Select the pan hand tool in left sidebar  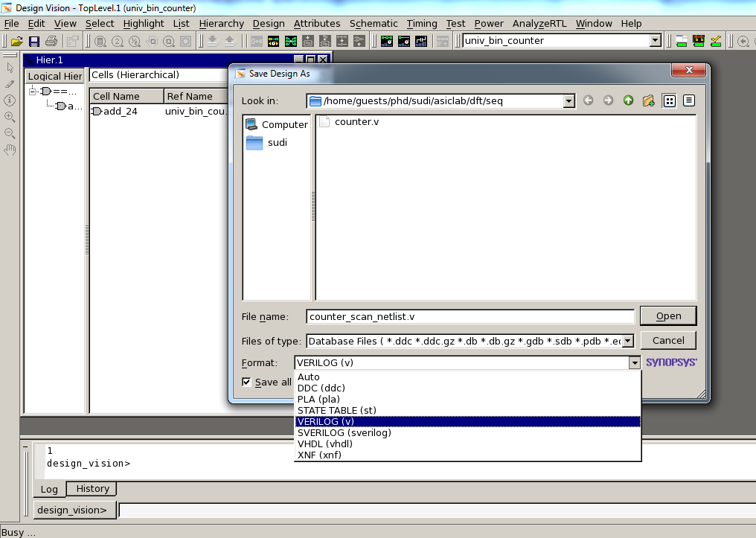10,150
